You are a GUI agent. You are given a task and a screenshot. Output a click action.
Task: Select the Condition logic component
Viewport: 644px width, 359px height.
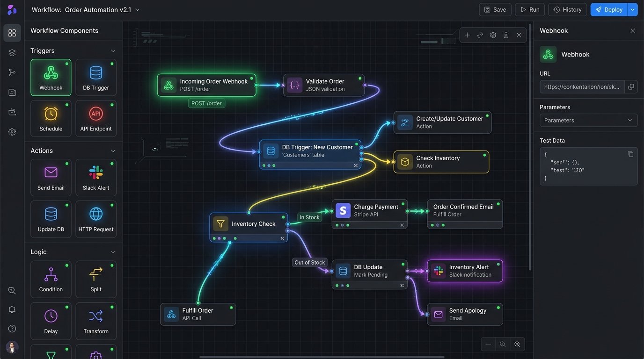51,279
